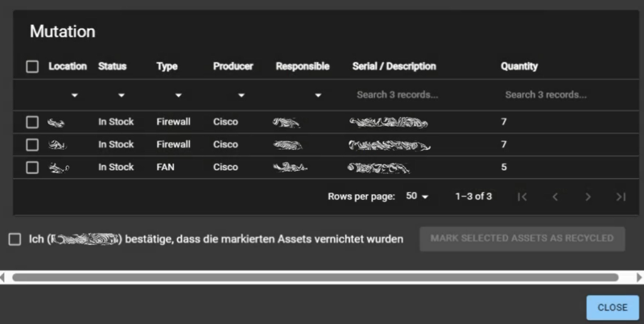Tick the confirmation checkbox for destroyed assets
This screenshot has height=324, width=644.
pyautogui.click(x=14, y=239)
